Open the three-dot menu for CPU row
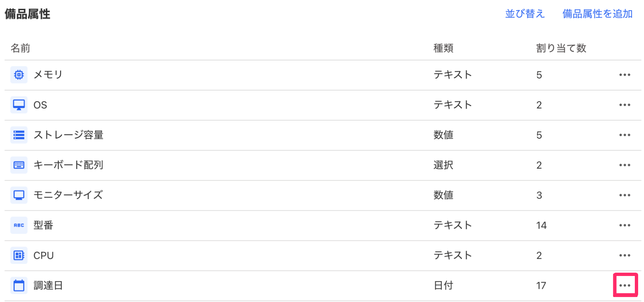Screen dimensions: 644x302 625,255
